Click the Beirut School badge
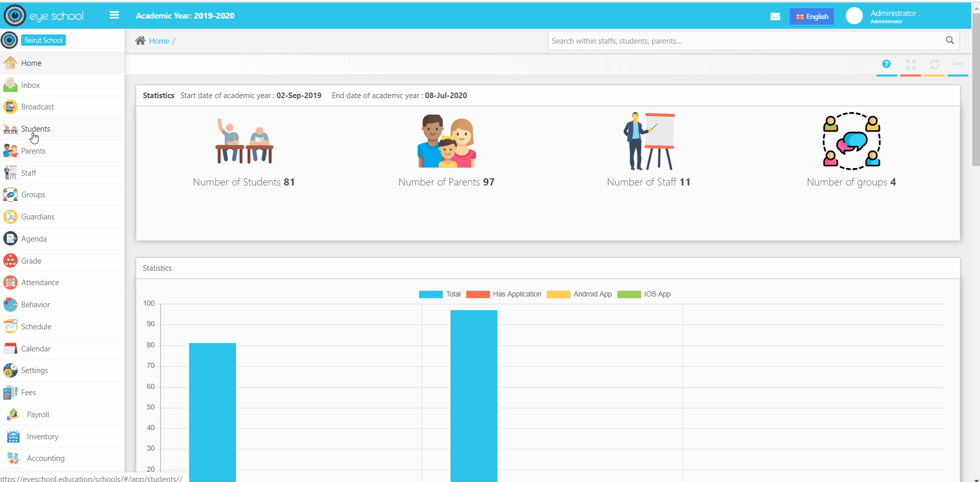 pyautogui.click(x=43, y=40)
